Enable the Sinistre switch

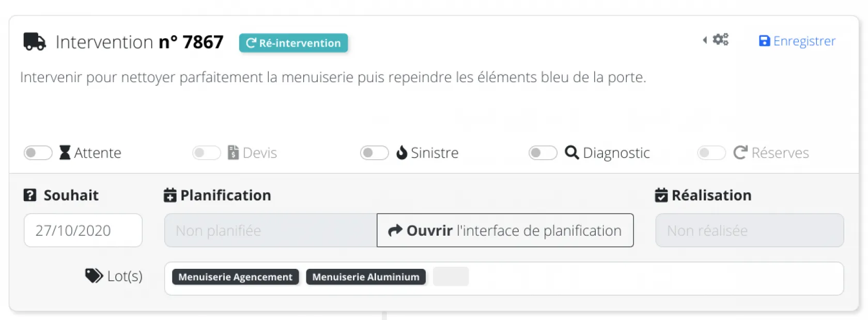[374, 153]
